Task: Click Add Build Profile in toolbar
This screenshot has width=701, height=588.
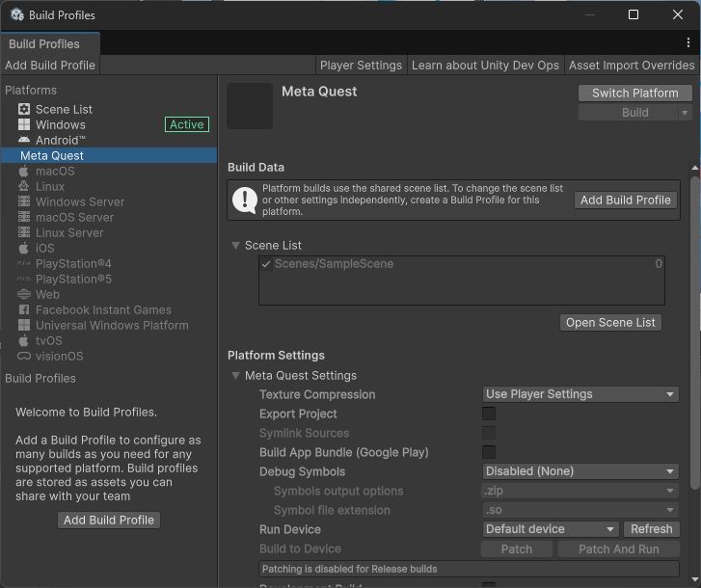Action: point(50,66)
